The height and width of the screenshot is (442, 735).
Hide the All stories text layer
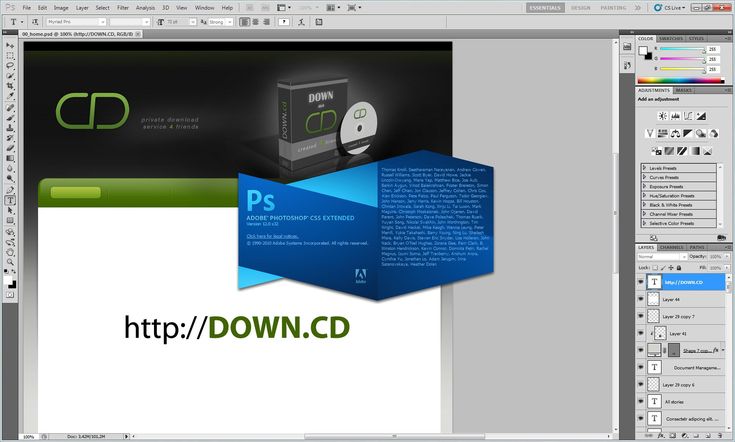click(x=640, y=402)
